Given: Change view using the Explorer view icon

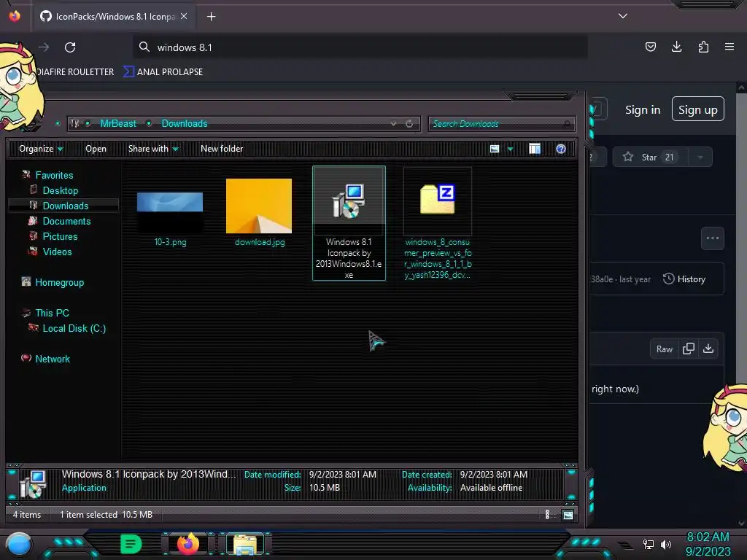Looking at the screenshot, I should coord(495,149).
